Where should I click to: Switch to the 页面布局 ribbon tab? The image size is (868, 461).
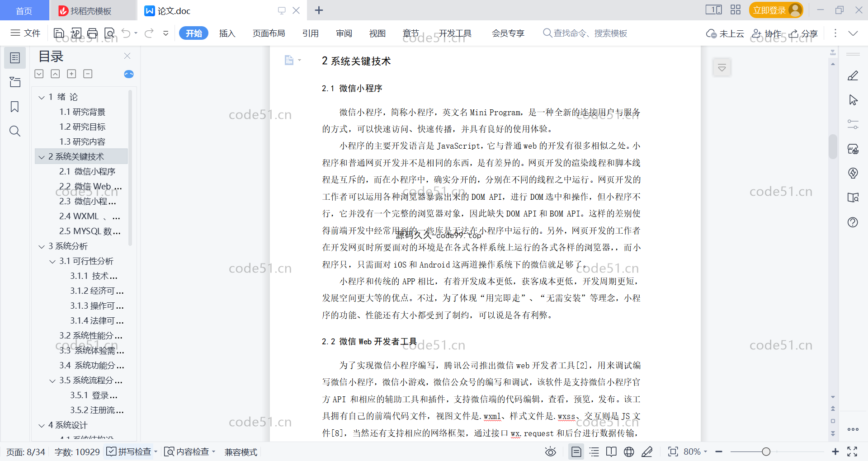pos(269,33)
